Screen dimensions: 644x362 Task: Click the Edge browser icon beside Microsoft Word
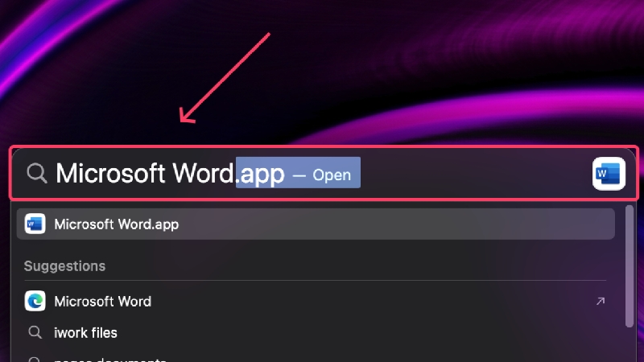[35, 301]
